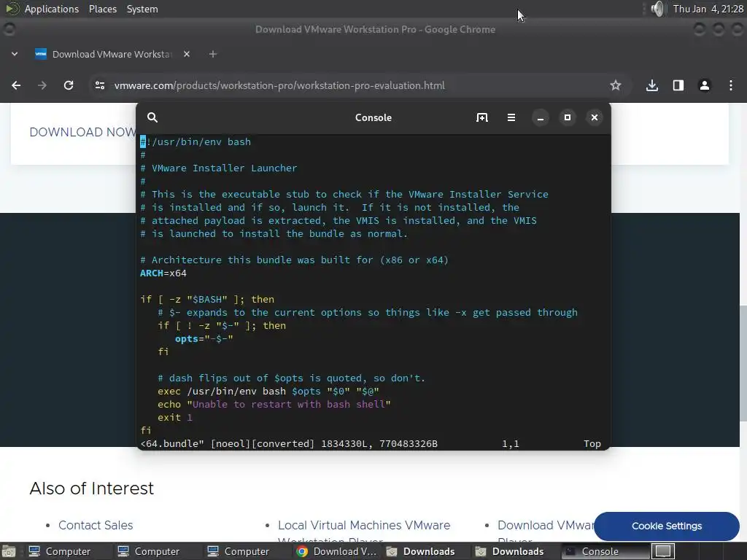This screenshot has width=747, height=560.
Task: Click the 'VMware Installer Launcher' comment line
Action: [x=219, y=168]
